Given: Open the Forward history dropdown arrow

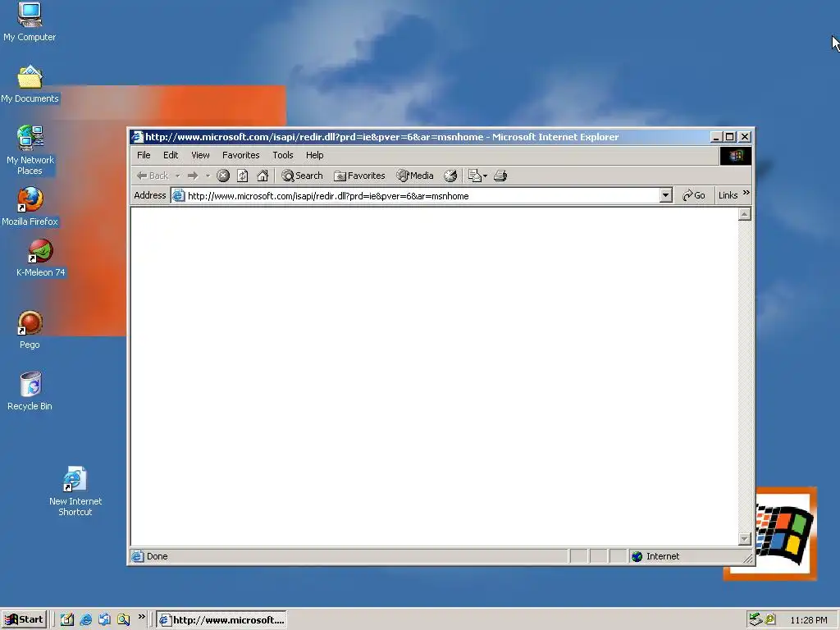Looking at the screenshot, I should [208, 176].
